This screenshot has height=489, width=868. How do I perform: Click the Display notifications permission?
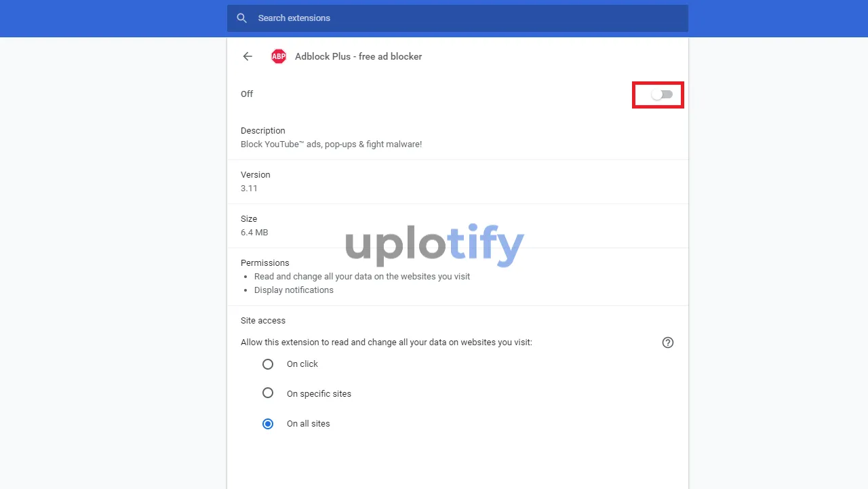pos(294,290)
